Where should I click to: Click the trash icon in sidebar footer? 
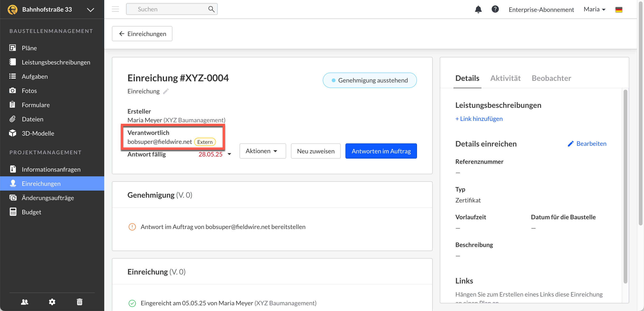80,302
